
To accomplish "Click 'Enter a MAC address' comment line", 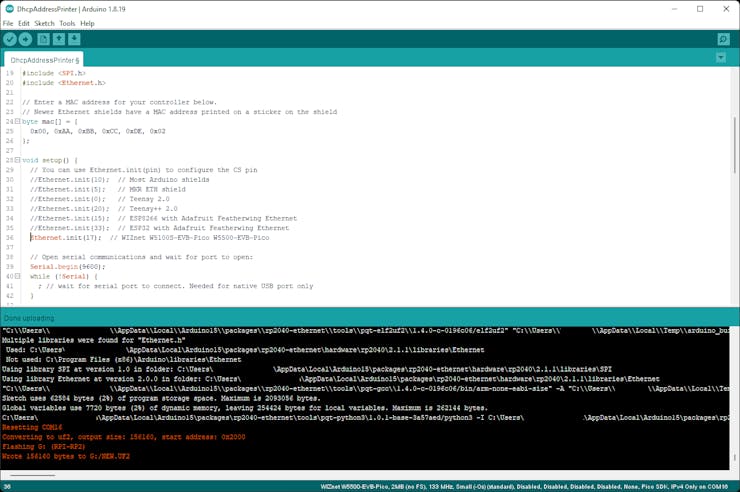I will 119,102.
